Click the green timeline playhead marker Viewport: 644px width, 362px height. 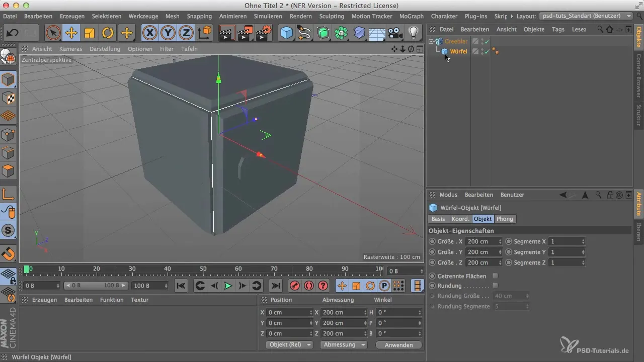tap(27, 269)
